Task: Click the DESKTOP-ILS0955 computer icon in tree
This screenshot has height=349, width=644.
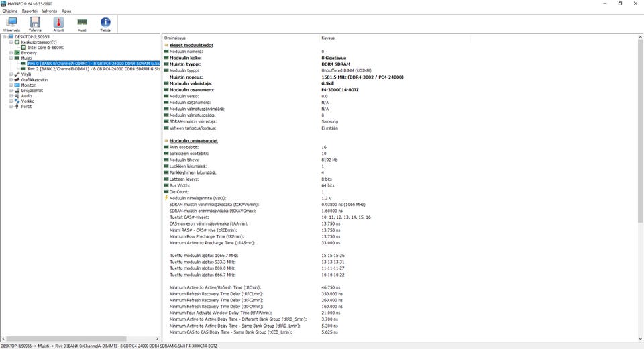Action: 11,37
